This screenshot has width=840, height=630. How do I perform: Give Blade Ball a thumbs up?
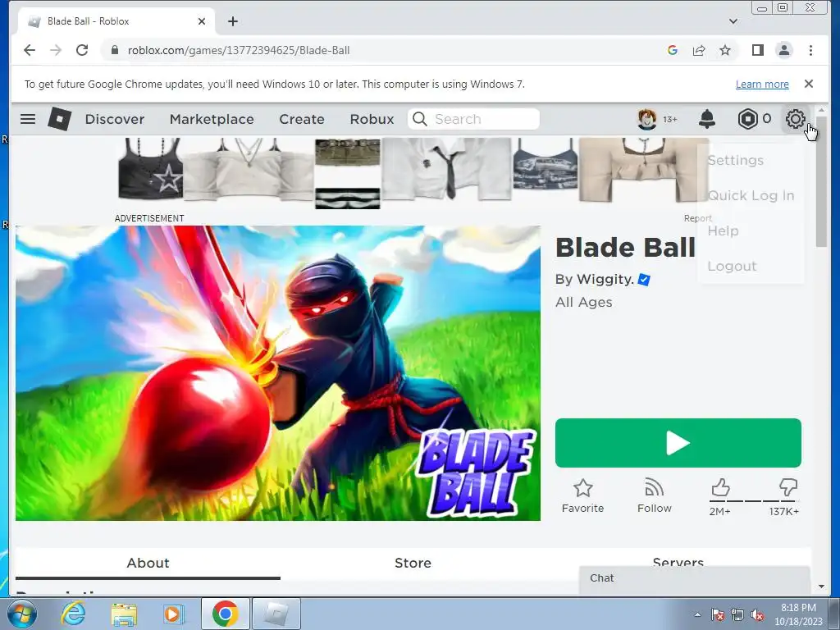(720, 488)
